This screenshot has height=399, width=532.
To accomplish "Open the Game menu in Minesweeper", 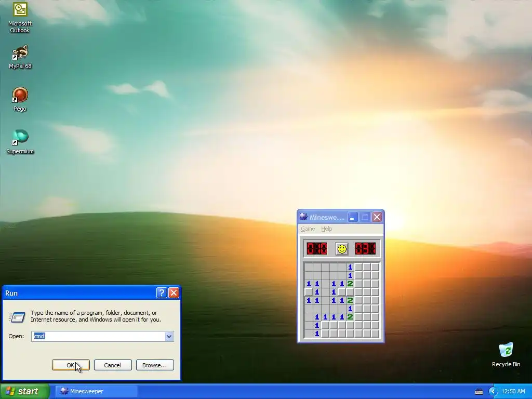I will click(308, 229).
